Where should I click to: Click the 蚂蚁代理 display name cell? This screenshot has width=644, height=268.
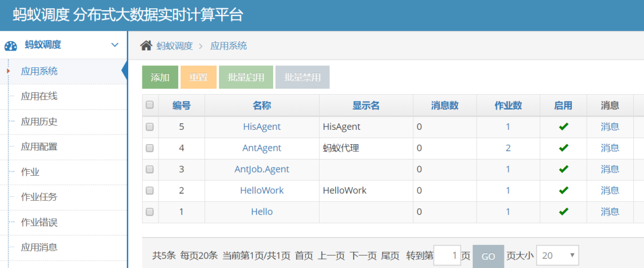click(341, 148)
